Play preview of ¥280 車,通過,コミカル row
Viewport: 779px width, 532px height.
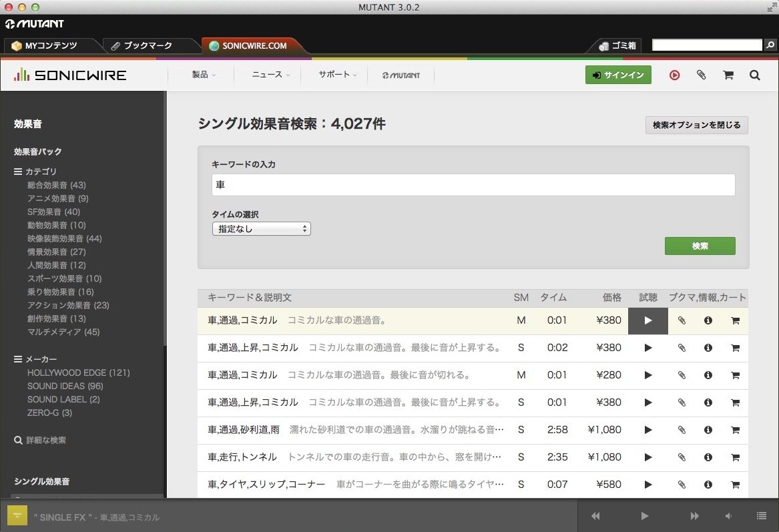(x=648, y=375)
